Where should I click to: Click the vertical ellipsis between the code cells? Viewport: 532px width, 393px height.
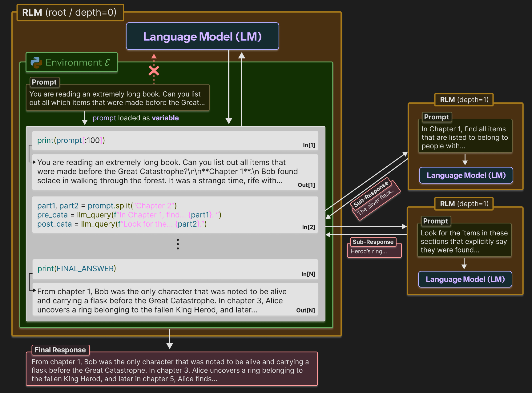pos(178,244)
